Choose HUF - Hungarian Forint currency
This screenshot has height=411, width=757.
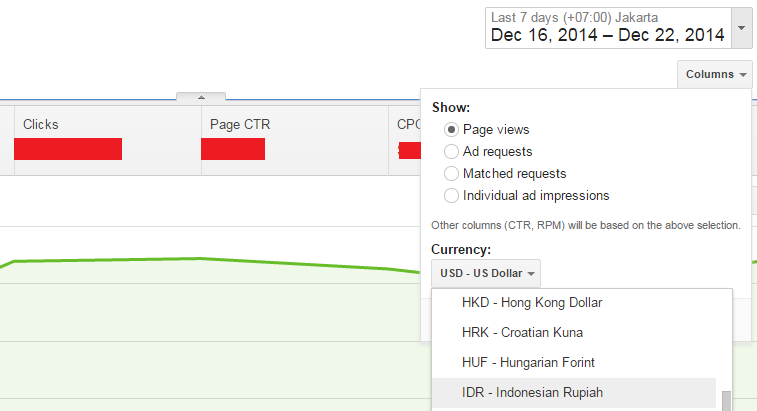click(574, 363)
